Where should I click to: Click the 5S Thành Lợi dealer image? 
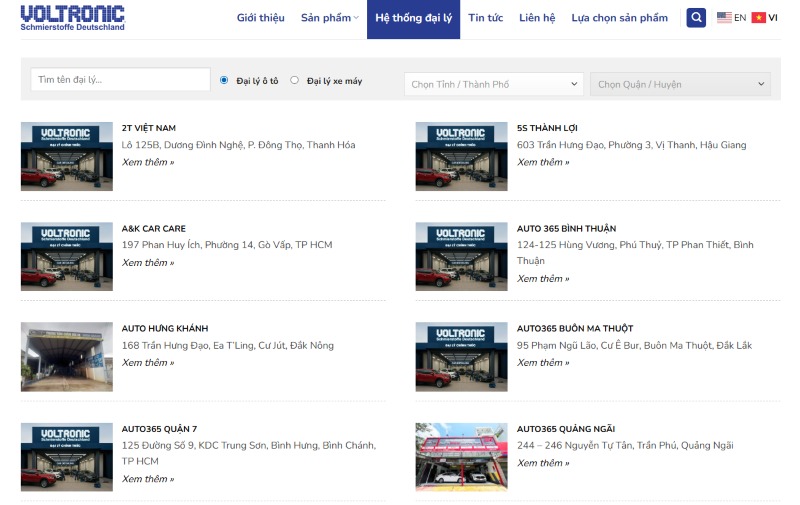pyautogui.click(x=461, y=156)
